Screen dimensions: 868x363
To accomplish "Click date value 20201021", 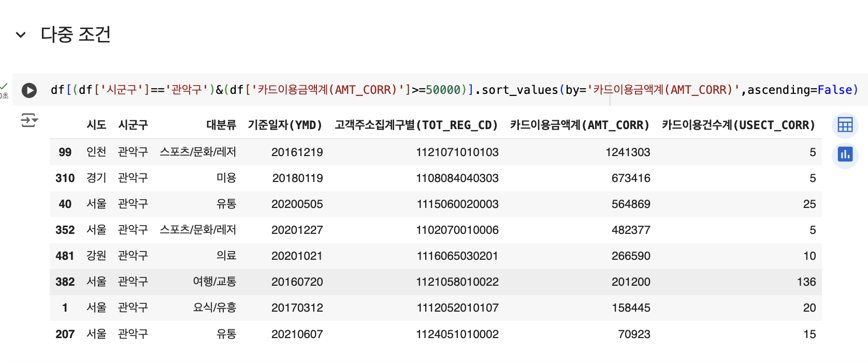I will point(297,256).
